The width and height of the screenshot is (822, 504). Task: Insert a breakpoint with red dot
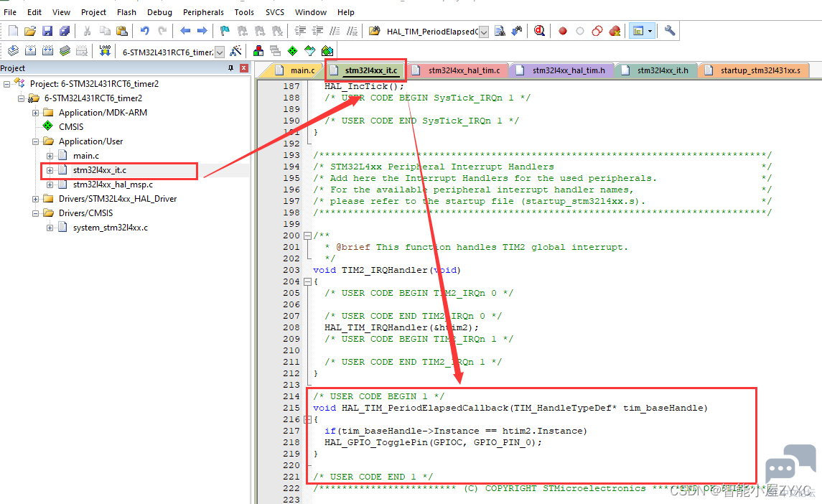coord(563,31)
